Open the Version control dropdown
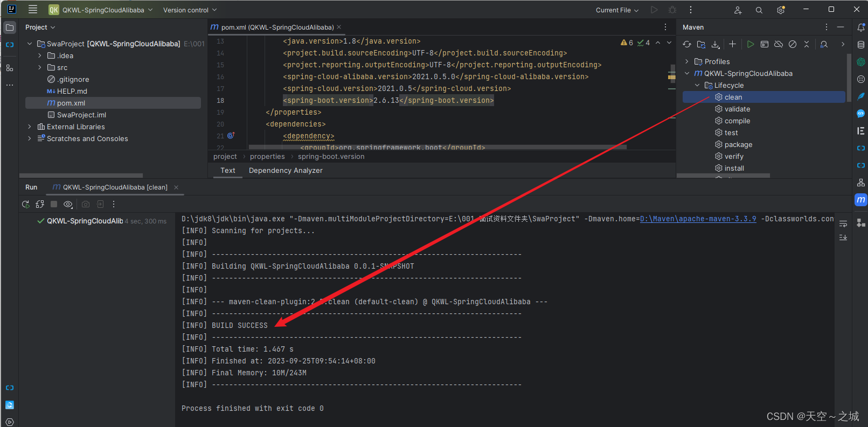The width and height of the screenshot is (868, 427). (190, 10)
